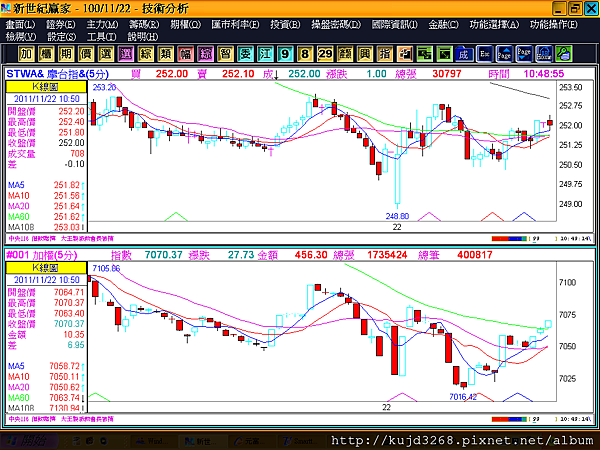Viewport: 600px width, 450px height.
Task: Click the 期 toolbar icon
Action: 66,54
